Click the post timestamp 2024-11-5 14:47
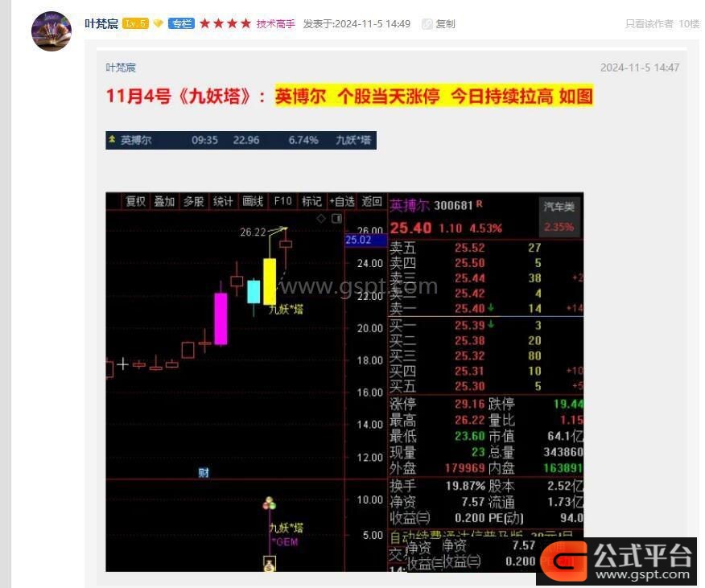705x588 pixels. pyautogui.click(x=640, y=68)
